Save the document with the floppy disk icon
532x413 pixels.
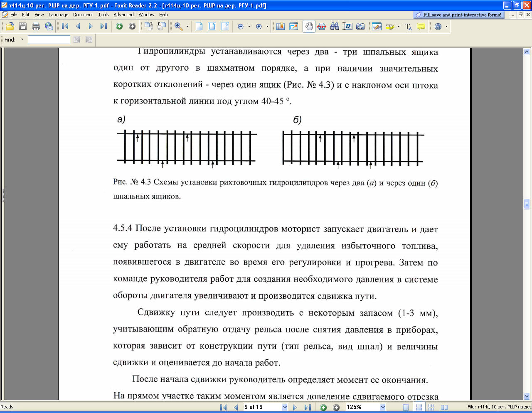23,27
